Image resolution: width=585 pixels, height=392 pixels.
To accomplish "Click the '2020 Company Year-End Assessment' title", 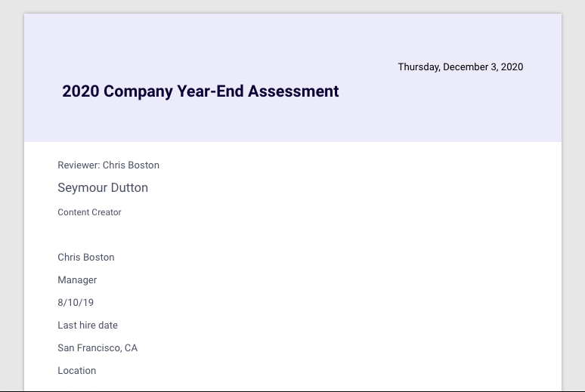I will (x=200, y=91).
